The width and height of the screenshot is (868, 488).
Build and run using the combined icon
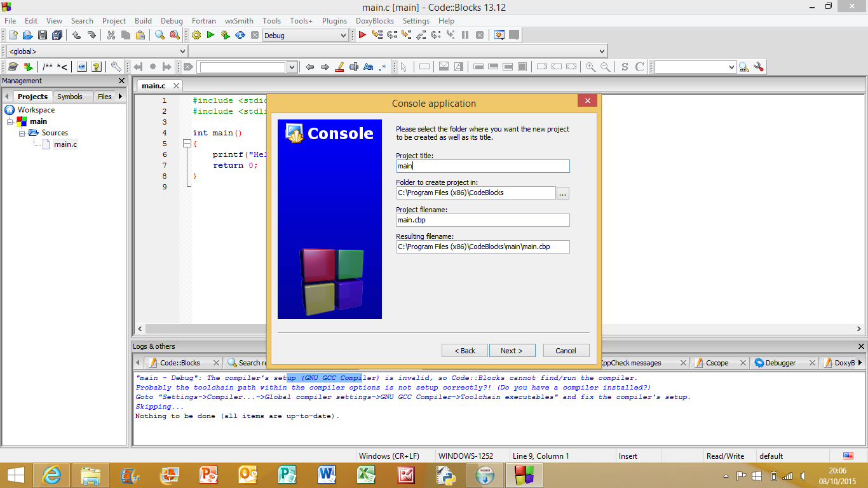[225, 35]
